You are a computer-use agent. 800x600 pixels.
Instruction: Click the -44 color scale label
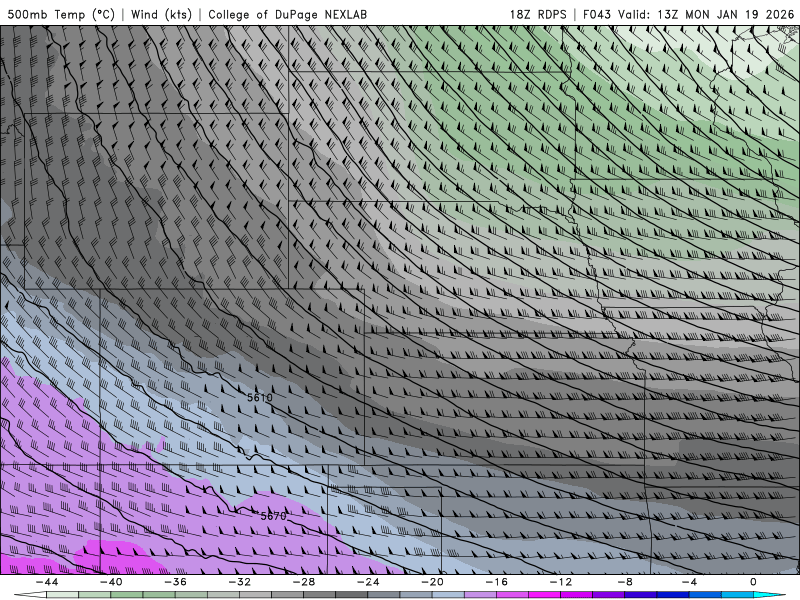[46, 582]
